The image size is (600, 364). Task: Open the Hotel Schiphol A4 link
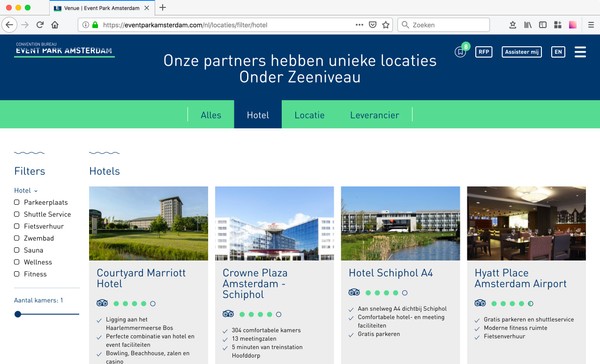click(391, 273)
